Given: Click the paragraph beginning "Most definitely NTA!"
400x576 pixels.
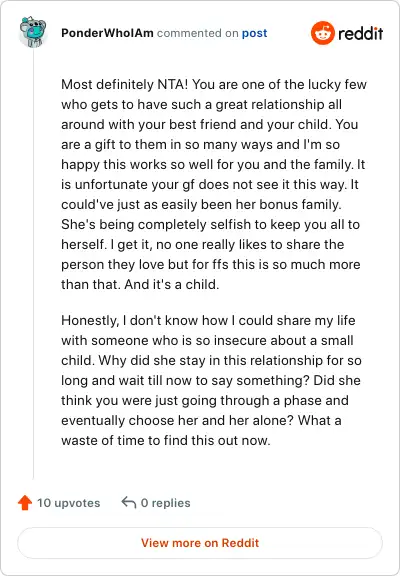Looking at the screenshot, I should pyautogui.click(x=214, y=184).
